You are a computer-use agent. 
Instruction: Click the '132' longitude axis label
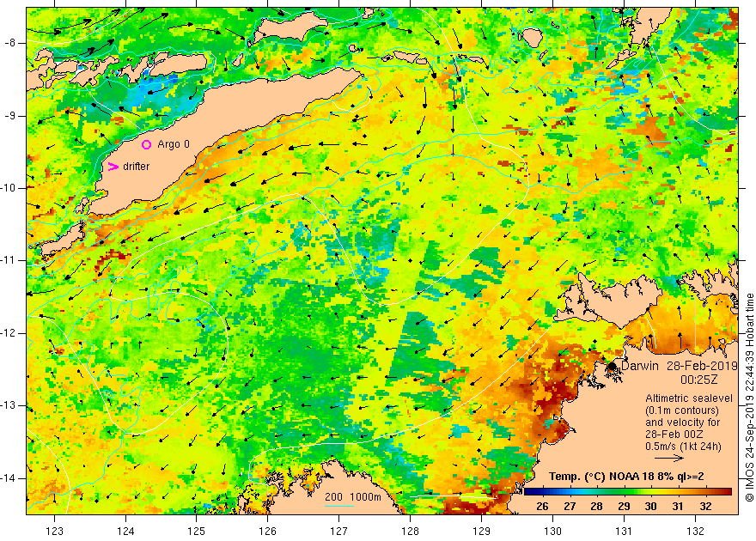[x=695, y=531]
